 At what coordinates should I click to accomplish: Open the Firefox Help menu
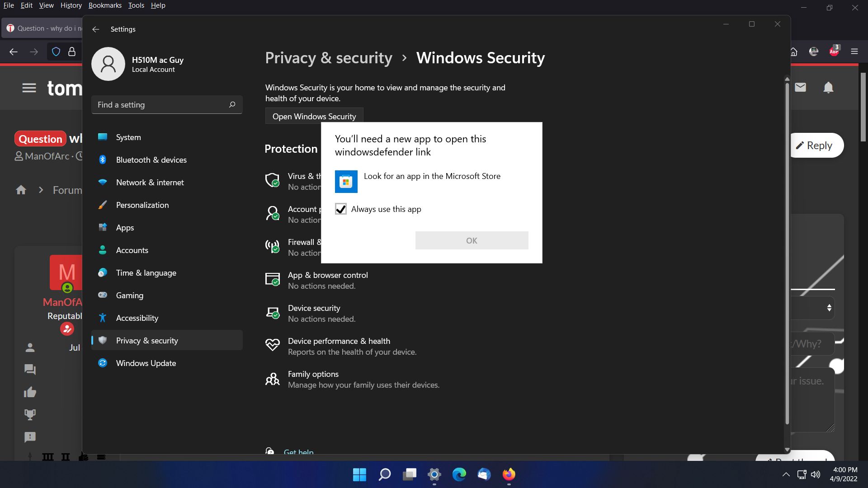158,5
